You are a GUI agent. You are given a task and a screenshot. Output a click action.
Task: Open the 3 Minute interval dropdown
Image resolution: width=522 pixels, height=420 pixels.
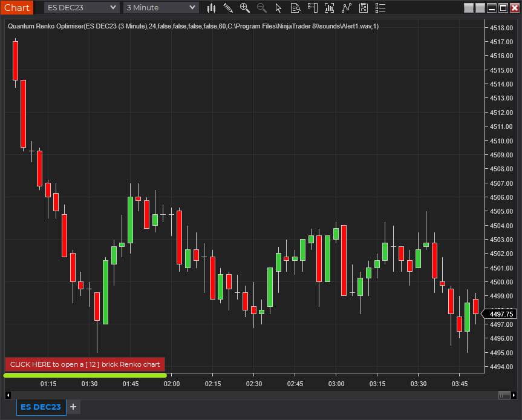click(x=161, y=7)
